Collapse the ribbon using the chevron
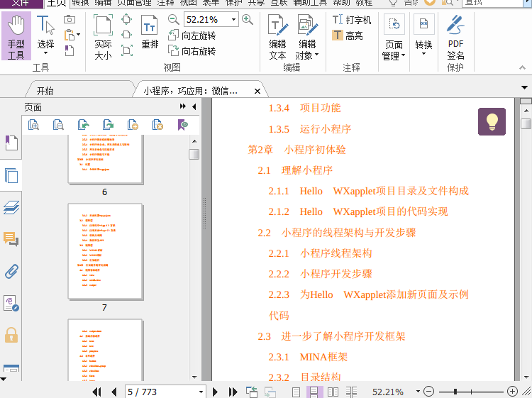 [523, 68]
